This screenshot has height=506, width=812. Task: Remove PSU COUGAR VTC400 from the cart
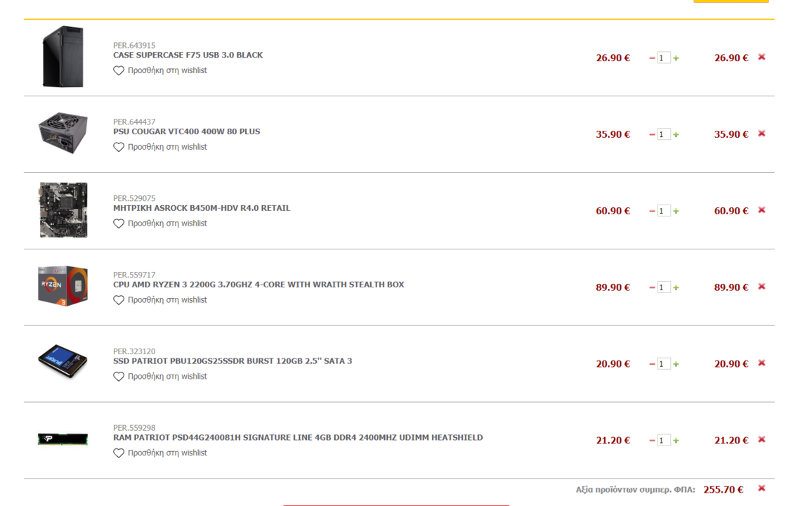coord(761,134)
